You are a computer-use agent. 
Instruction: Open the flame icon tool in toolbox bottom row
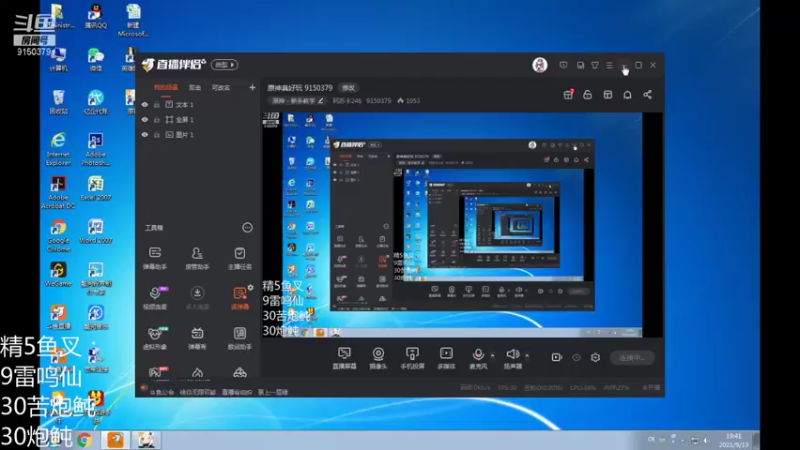click(x=197, y=373)
